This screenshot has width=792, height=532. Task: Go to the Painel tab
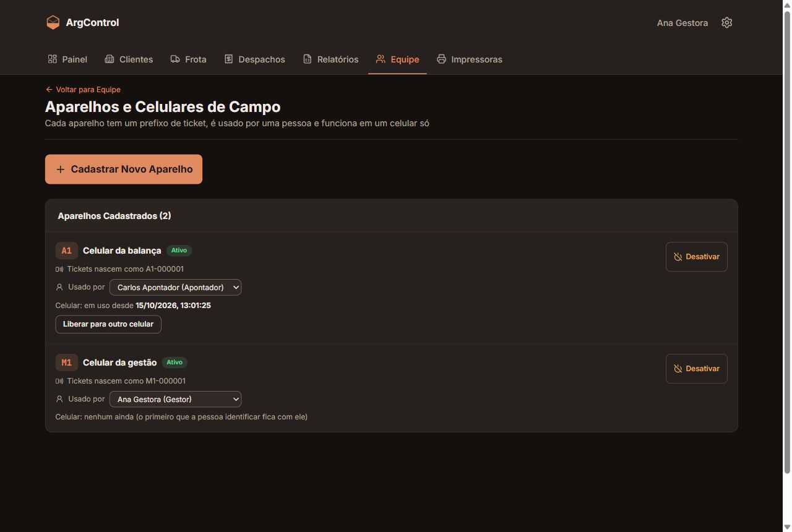click(67, 59)
